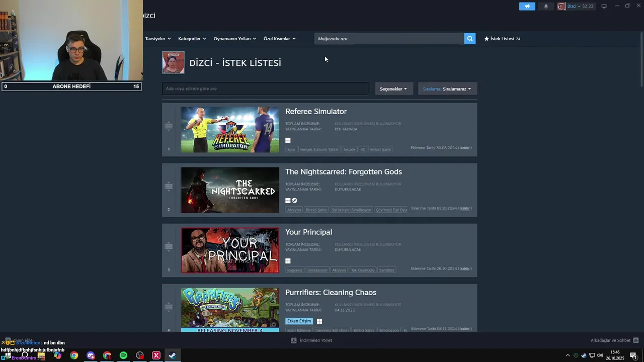
Task: Click the Tek Oyunculu tag
Action: [x=363, y=270]
